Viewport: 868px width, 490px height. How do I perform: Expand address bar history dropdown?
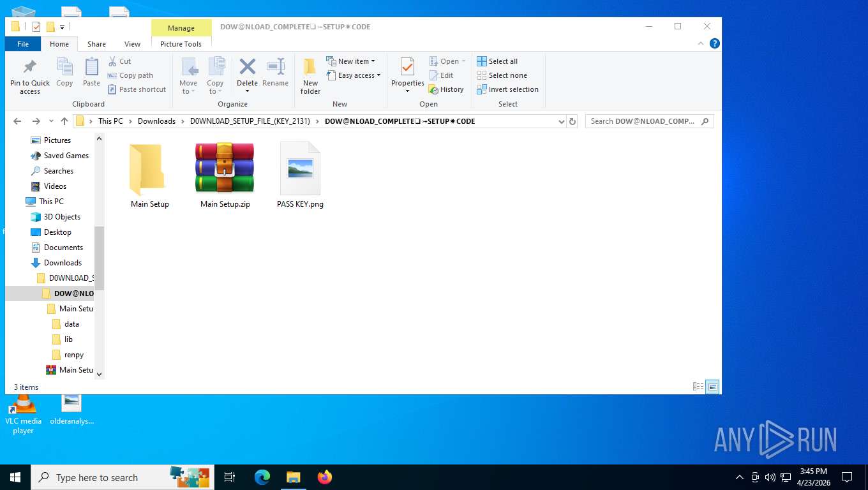pos(562,121)
